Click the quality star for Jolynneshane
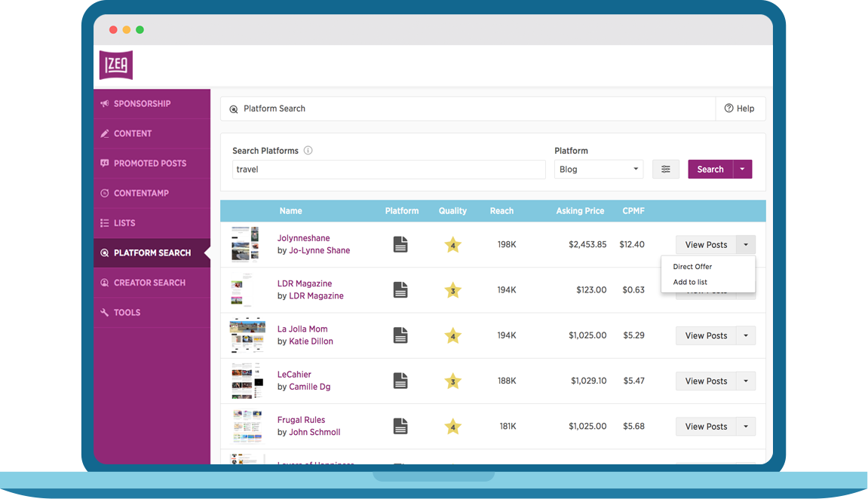868x499 pixels. (x=452, y=244)
